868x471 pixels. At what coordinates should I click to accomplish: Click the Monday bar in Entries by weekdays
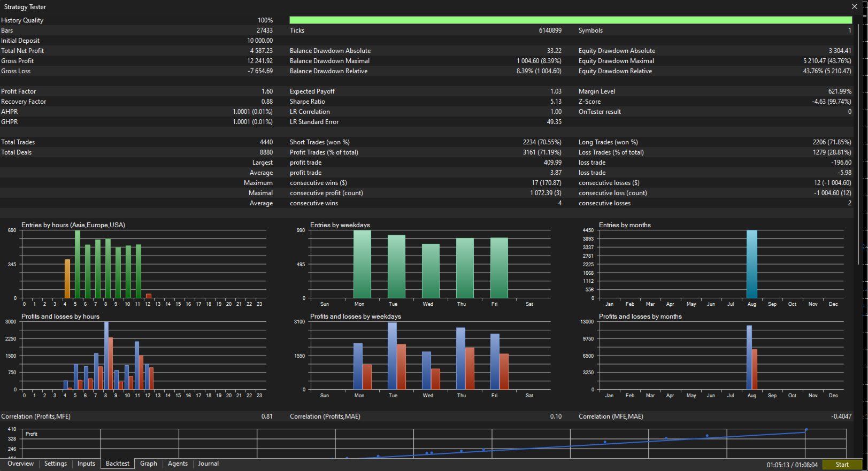(362, 264)
